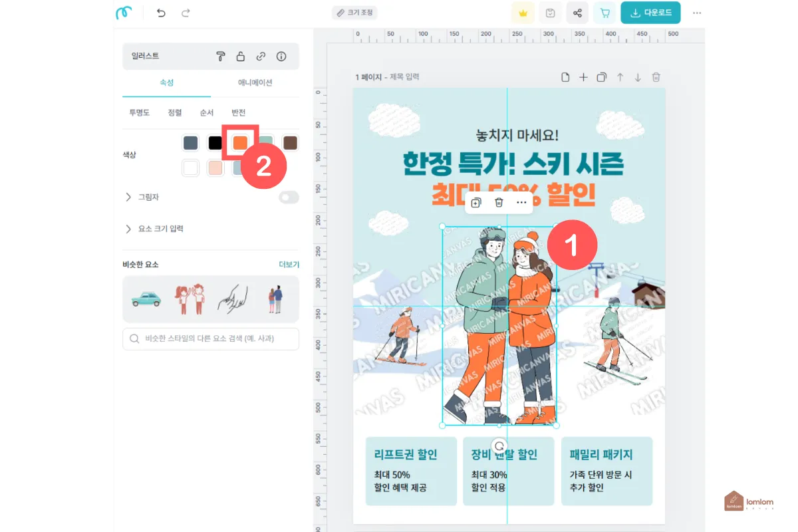This screenshot has height=532, width=798.
Task: Open 더보기 to see more similar elements
Action: point(291,264)
